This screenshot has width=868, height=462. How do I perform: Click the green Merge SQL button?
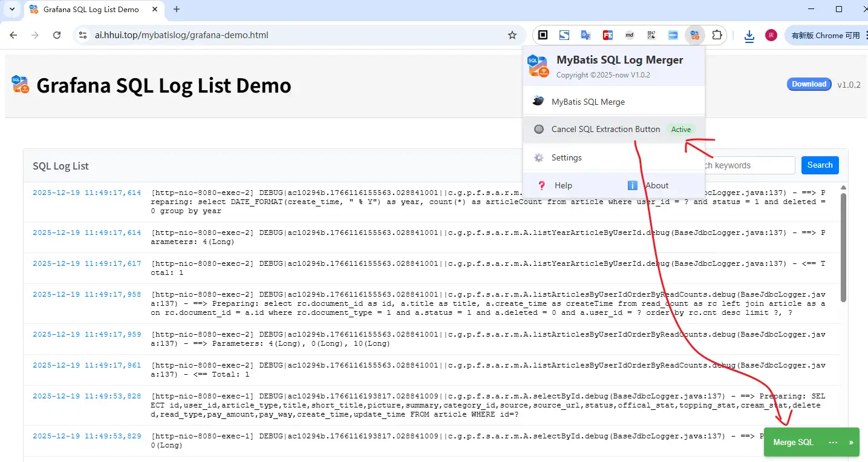pyautogui.click(x=793, y=443)
